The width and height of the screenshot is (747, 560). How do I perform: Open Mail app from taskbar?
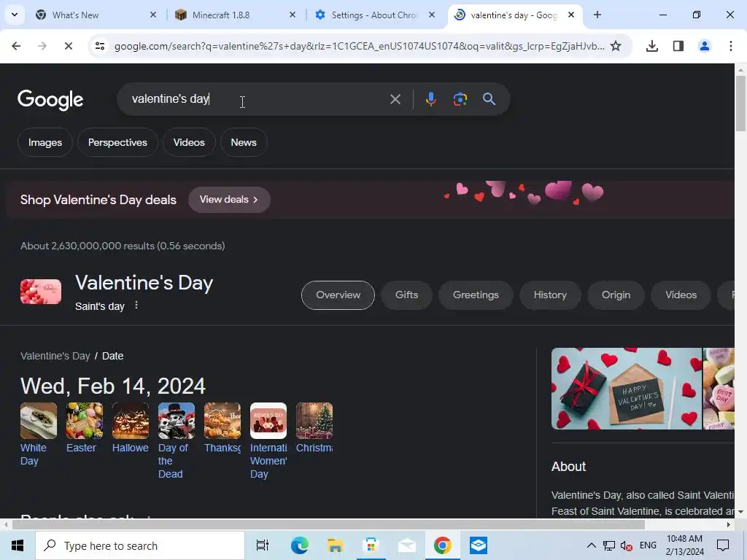point(406,545)
